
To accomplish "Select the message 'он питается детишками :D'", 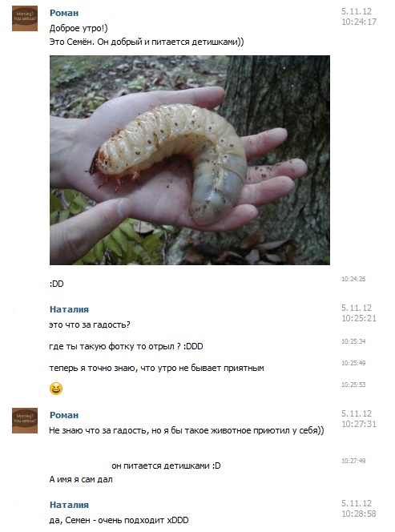I will 166,465.
